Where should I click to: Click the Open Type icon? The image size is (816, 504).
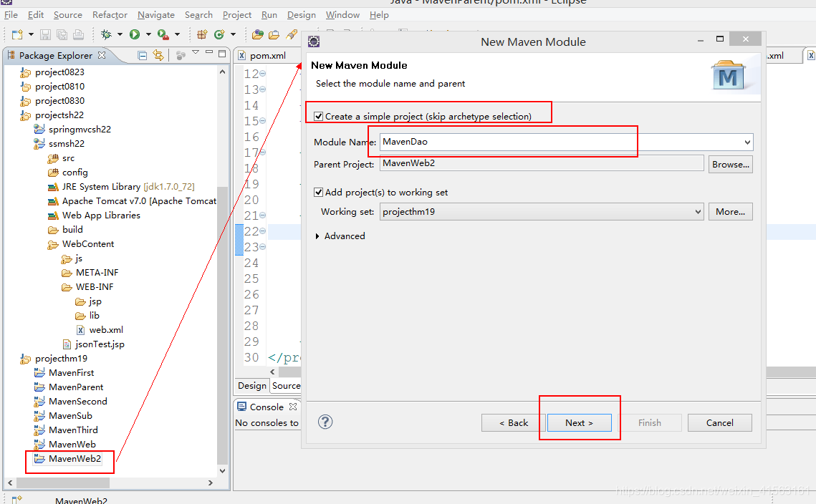(257, 34)
